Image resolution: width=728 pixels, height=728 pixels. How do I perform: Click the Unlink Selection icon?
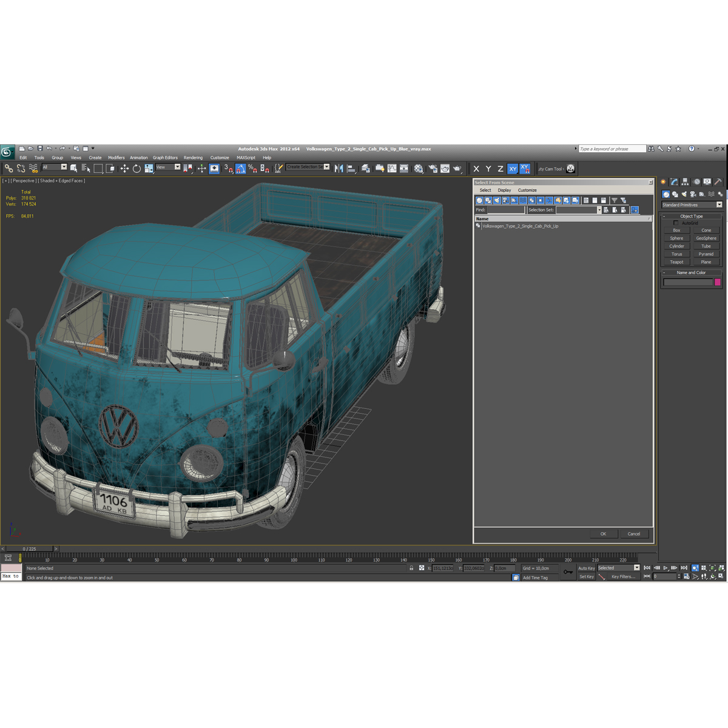[x=21, y=169]
